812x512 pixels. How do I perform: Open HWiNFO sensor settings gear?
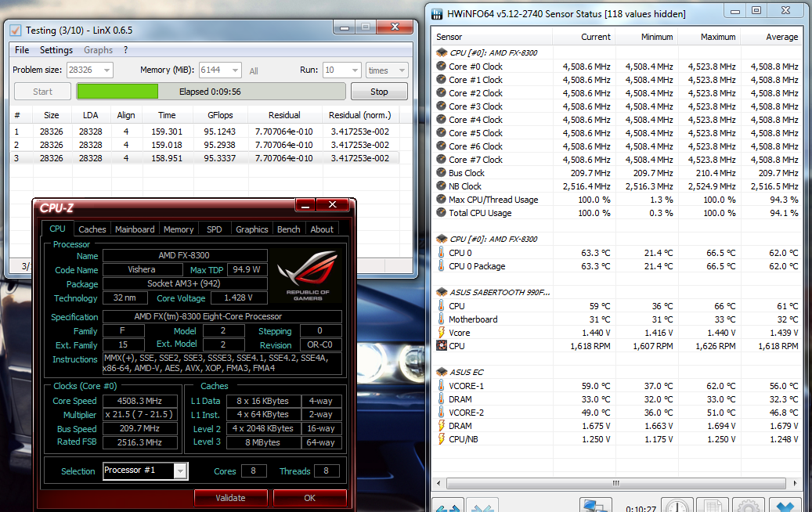(748, 506)
